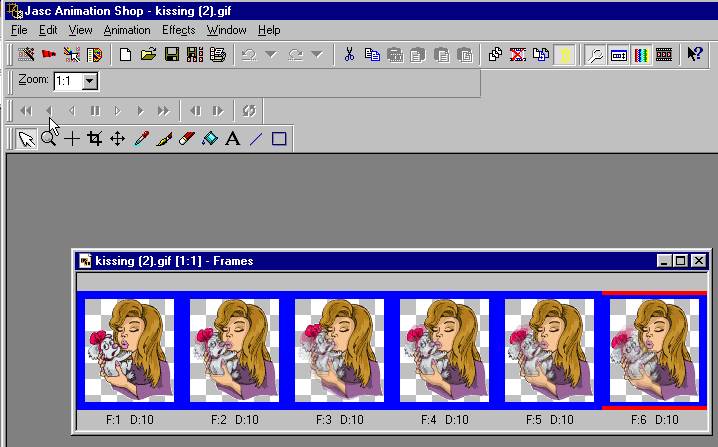Screen dimensions: 718x447
Task: Select the Paint Brush tool
Action: click(x=164, y=138)
